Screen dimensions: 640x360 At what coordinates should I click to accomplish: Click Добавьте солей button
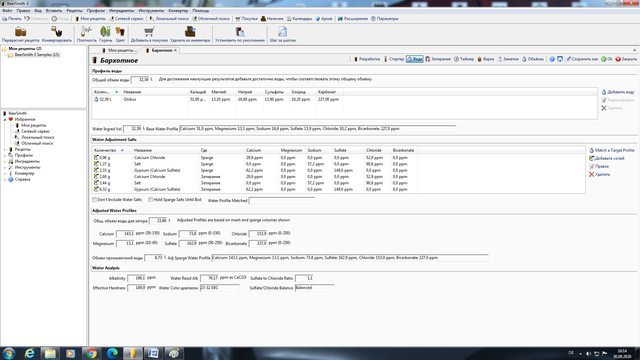[x=607, y=158]
